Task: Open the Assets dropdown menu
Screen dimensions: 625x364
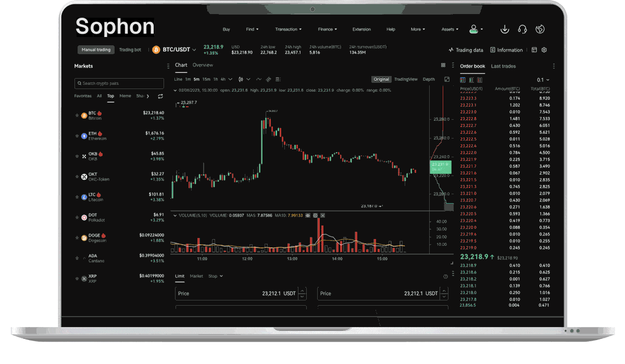Action: [450, 29]
